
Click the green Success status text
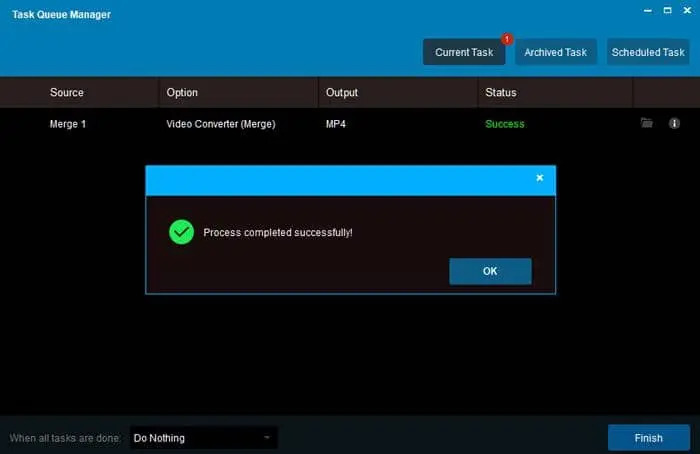[x=505, y=124]
